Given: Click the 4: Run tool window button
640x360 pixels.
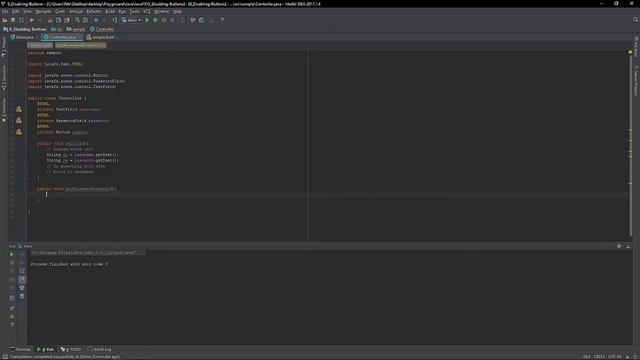Looking at the screenshot, I should pos(46,349).
